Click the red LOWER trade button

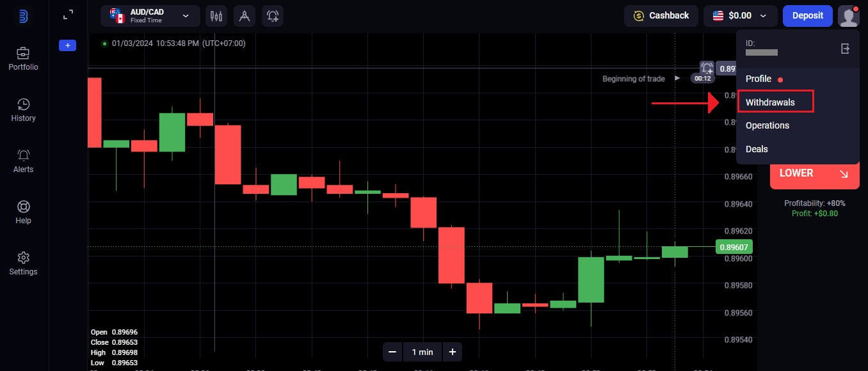click(x=814, y=173)
